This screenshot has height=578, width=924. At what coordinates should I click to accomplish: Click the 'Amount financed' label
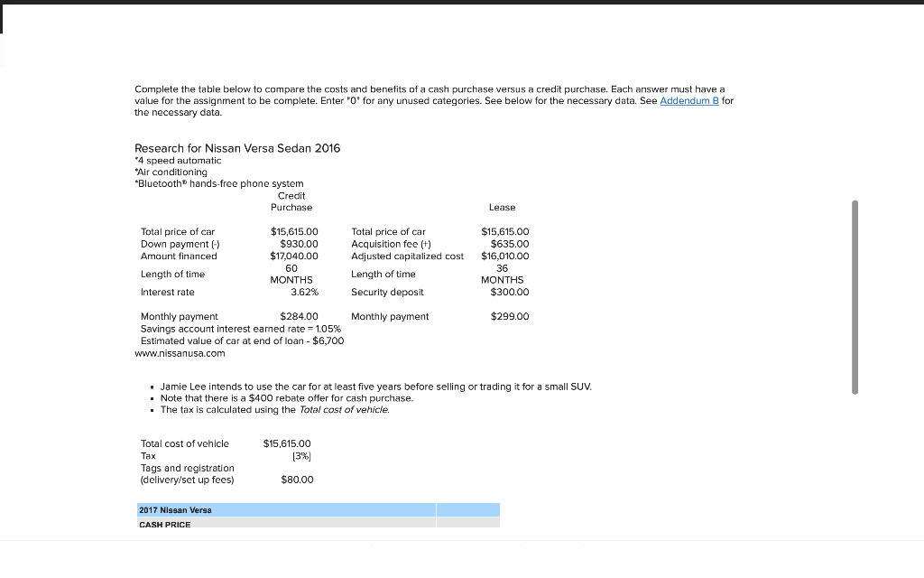pyautogui.click(x=179, y=256)
